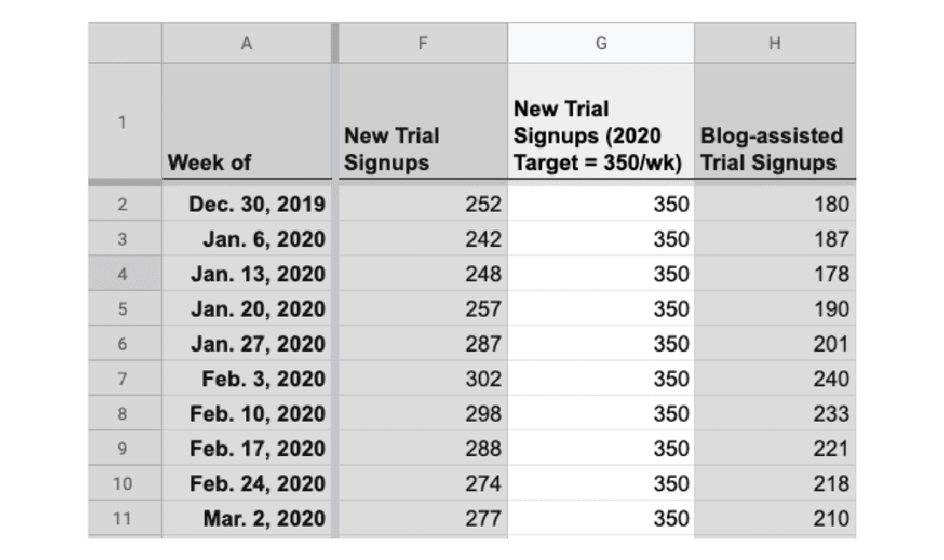Select the cell containing 302
This screenshot has width=944, height=560.
(423, 378)
